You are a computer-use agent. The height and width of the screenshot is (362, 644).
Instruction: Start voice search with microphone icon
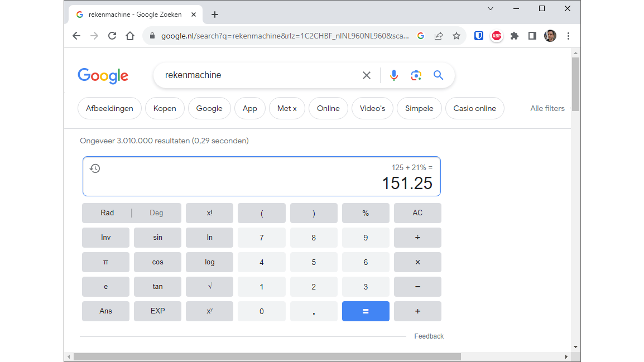(394, 75)
